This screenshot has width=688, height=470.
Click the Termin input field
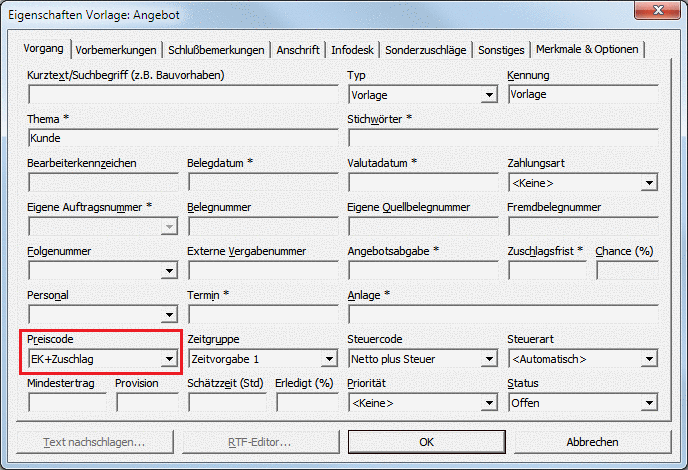pos(263,314)
